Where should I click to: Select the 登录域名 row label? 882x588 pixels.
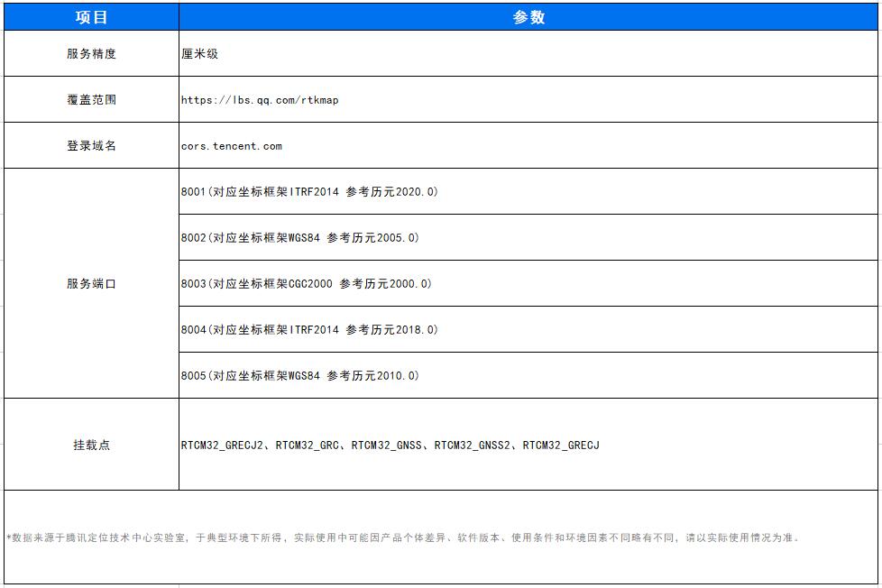coord(91,146)
